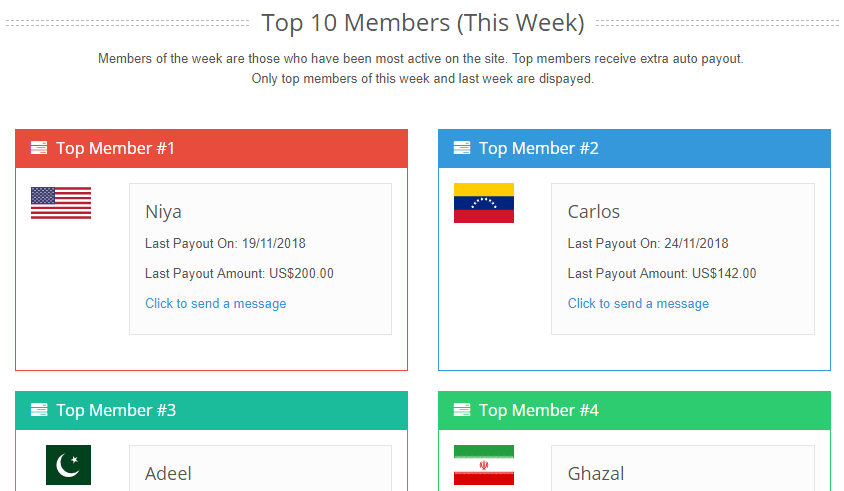Select the member name Niya
The width and height of the screenshot is (844, 491).
163,212
